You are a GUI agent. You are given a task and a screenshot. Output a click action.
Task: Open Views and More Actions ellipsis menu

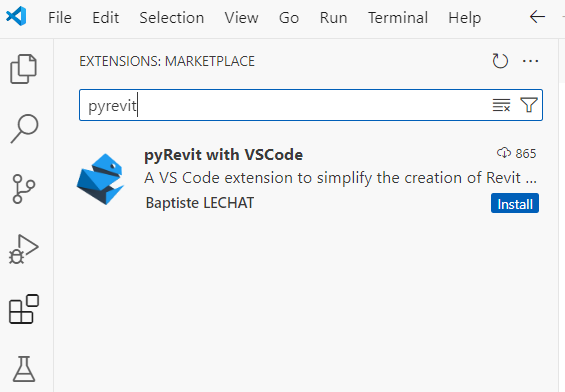[x=530, y=61]
